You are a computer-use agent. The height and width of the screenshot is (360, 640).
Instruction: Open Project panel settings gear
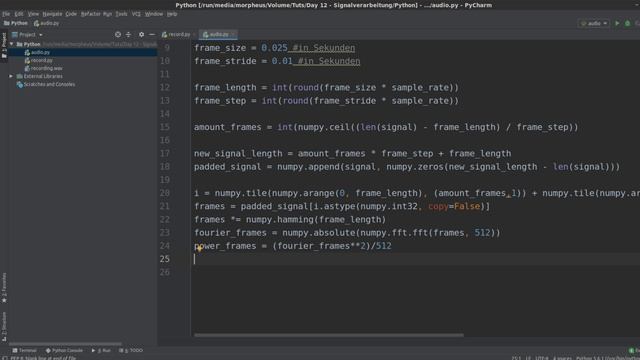coord(141,35)
